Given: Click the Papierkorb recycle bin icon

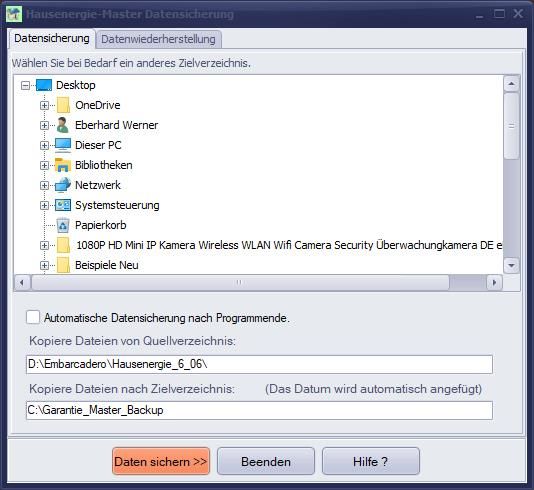Looking at the screenshot, I should click(x=63, y=225).
